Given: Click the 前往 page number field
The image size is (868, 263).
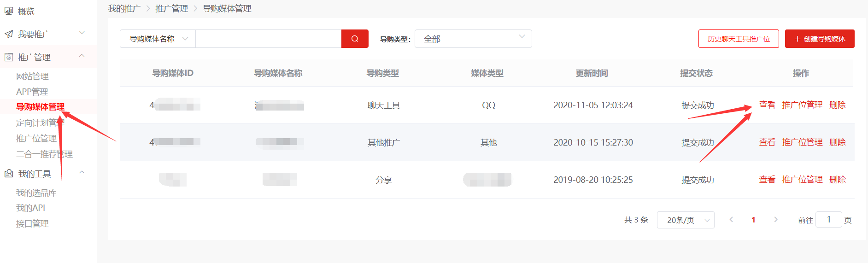Looking at the screenshot, I should tap(828, 220).
